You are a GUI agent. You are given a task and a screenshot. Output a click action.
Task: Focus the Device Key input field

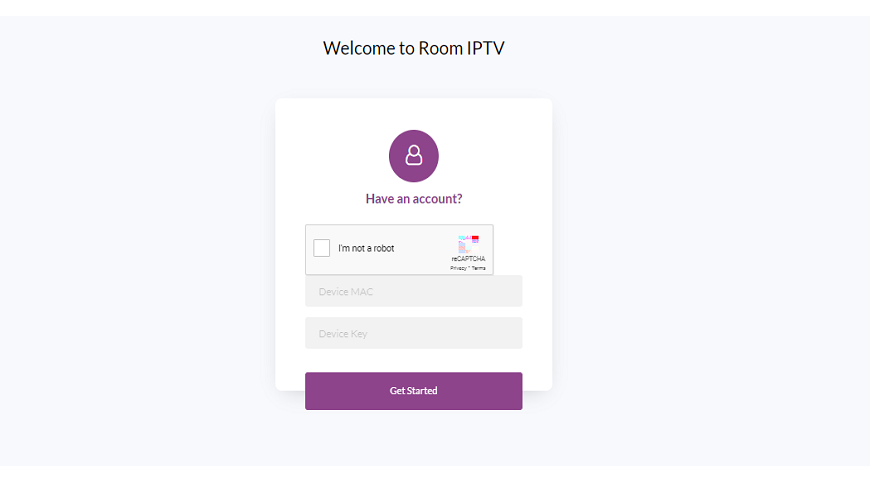point(413,333)
